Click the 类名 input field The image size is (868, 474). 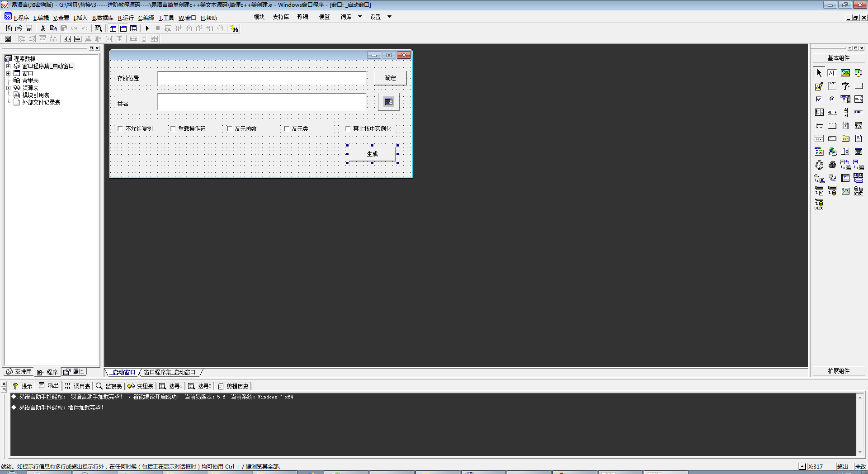262,102
